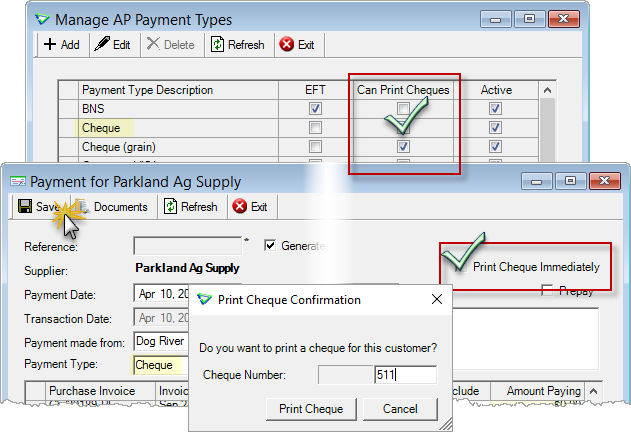
Task: Click the Manage AP Payment Types title icon
Action: [42, 19]
